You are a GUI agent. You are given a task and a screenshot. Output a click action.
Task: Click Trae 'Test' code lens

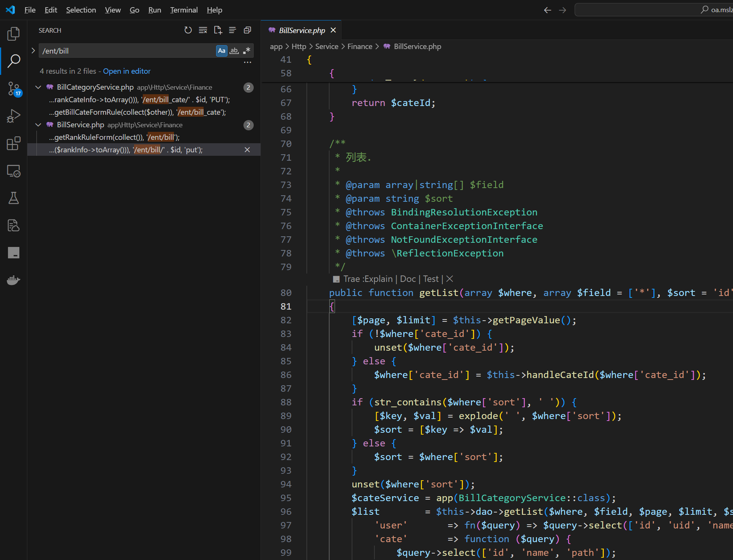[431, 279]
